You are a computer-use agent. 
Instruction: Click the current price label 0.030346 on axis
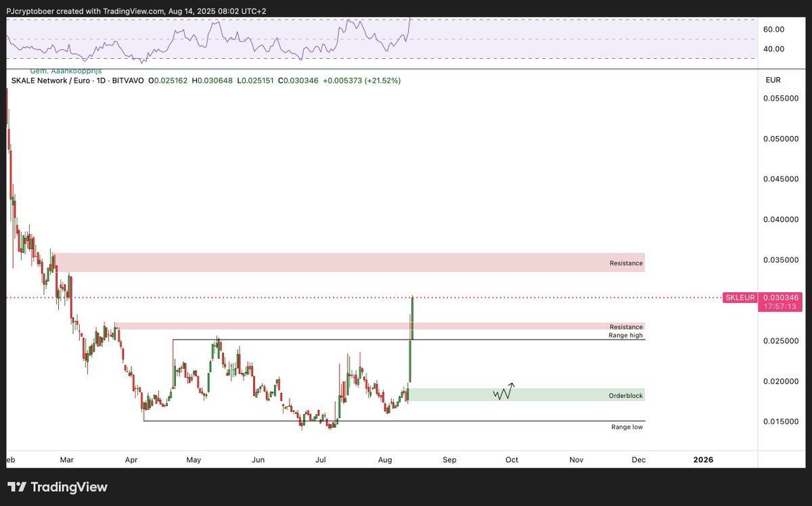pyautogui.click(x=782, y=298)
